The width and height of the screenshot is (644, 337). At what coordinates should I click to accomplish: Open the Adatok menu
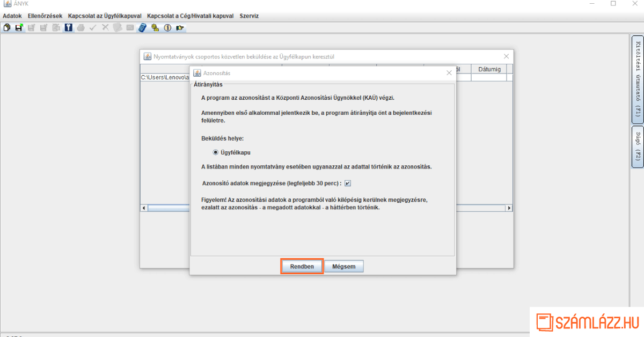coord(12,16)
